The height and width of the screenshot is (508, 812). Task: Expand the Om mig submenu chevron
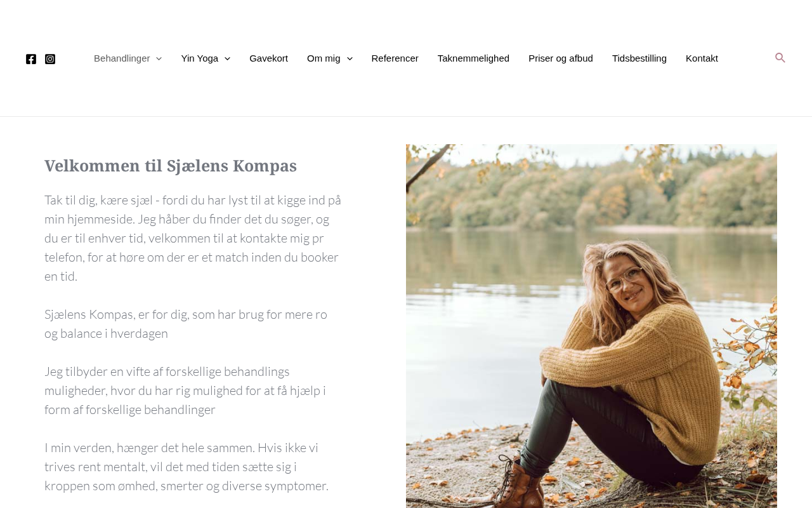(x=350, y=58)
